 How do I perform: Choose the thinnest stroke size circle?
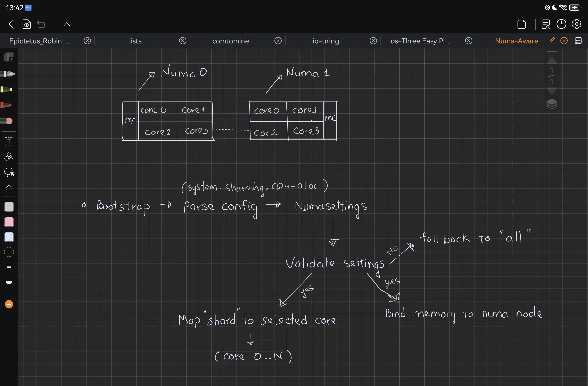tap(9, 252)
